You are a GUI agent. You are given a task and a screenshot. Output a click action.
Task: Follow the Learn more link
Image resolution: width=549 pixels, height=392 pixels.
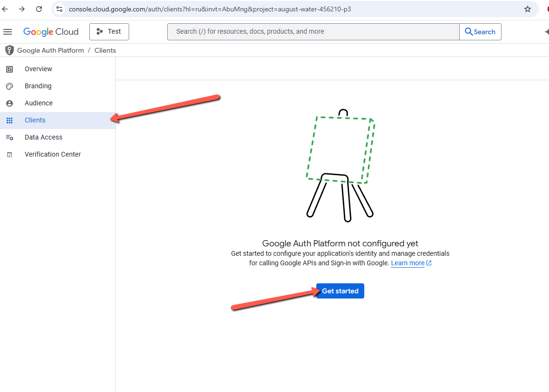point(407,263)
